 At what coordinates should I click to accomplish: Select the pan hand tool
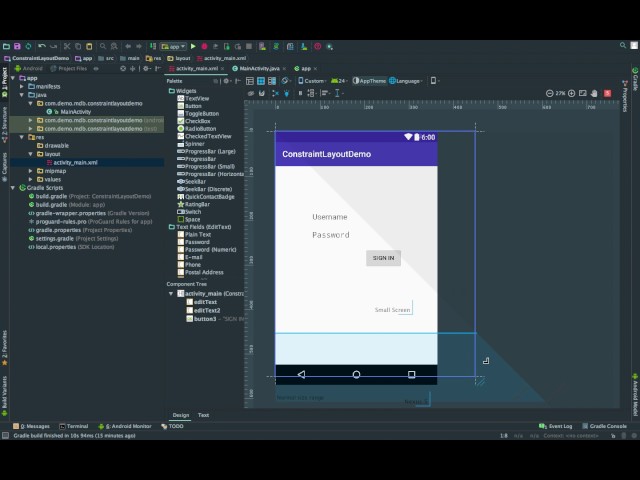[x=594, y=93]
